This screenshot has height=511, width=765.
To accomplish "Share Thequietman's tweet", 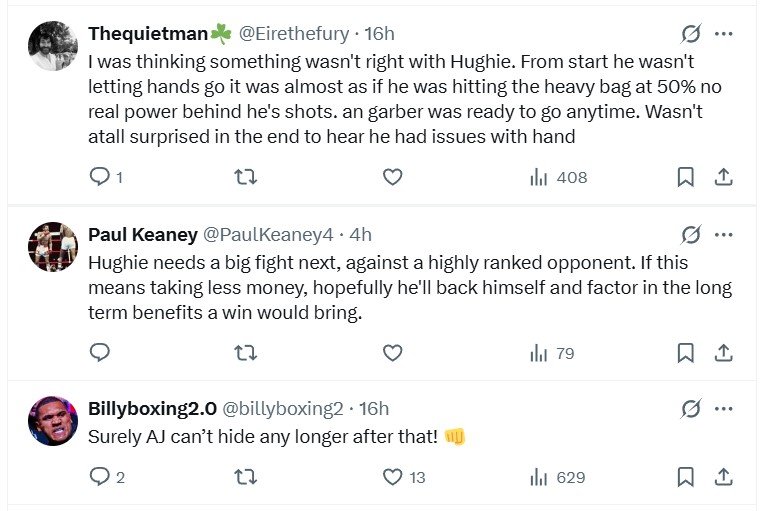I will [x=723, y=177].
